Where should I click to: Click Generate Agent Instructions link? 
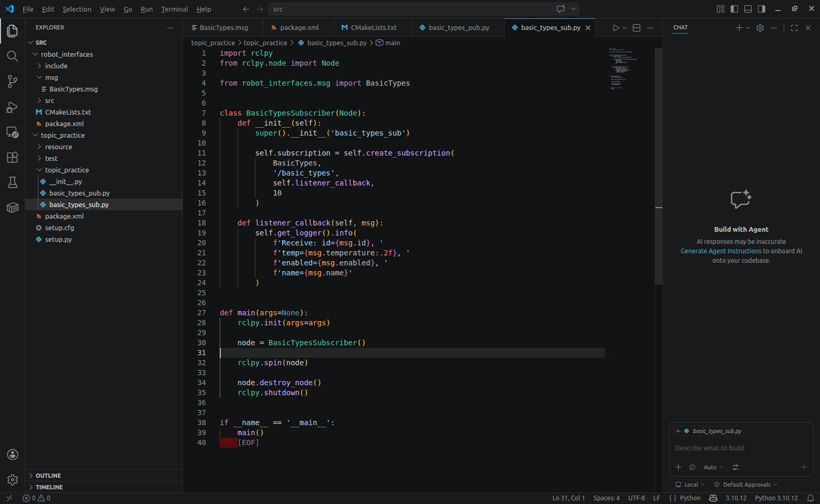click(720, 251)
